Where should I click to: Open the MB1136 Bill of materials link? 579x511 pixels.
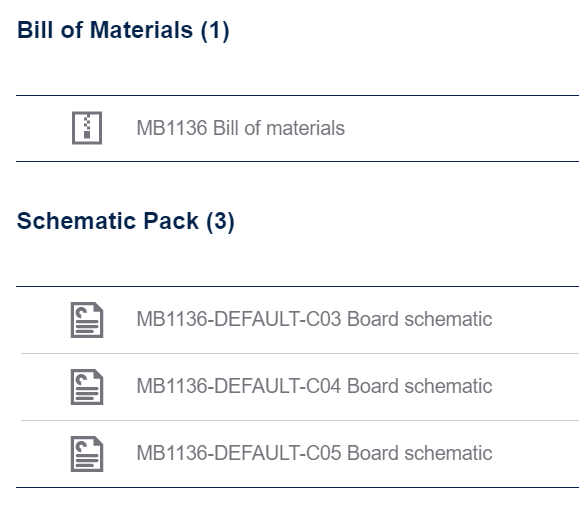coord(241,128)
